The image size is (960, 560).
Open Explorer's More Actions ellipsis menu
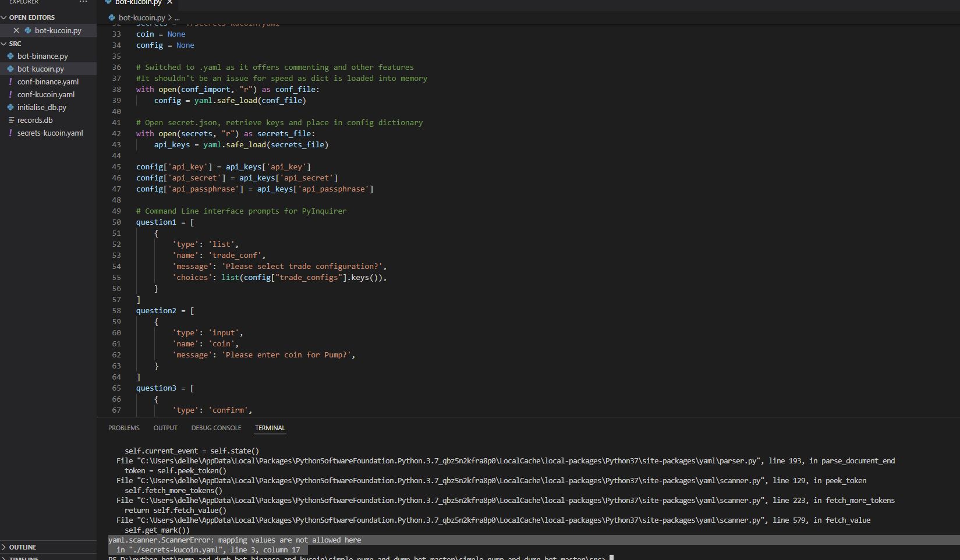[x=83, y=2]
